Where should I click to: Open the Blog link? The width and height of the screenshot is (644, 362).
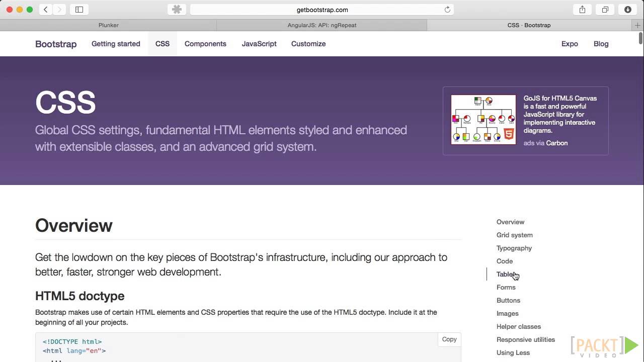click(601, 44)
